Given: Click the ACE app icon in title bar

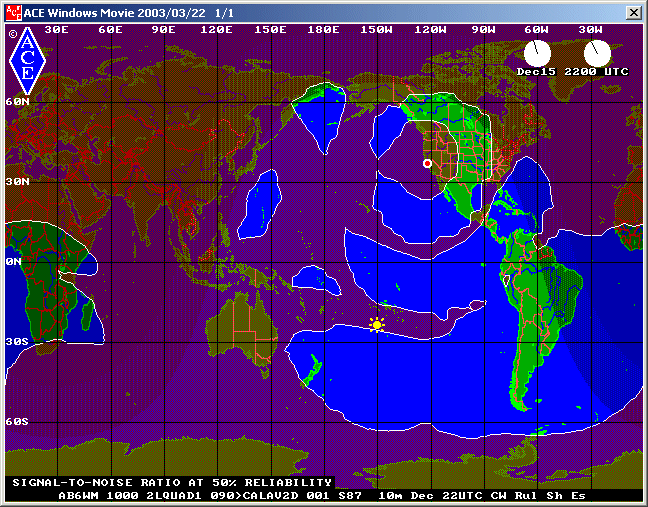Looking at the screenshot, I should point(14,13).
